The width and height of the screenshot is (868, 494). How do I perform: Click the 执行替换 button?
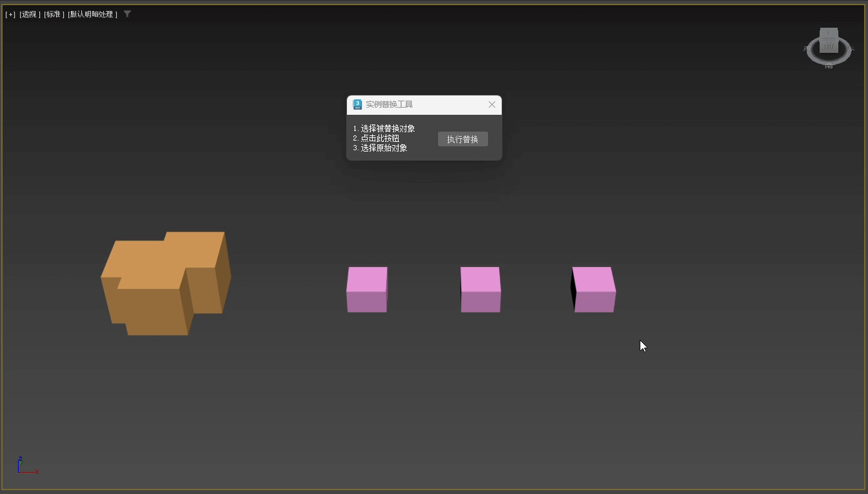click(x=463, y=139)
